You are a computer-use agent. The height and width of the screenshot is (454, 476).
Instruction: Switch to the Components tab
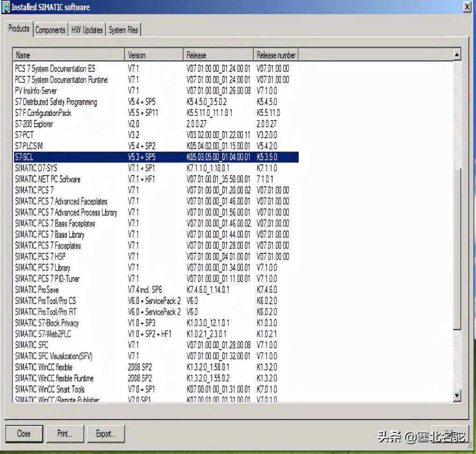pos(50,30)
